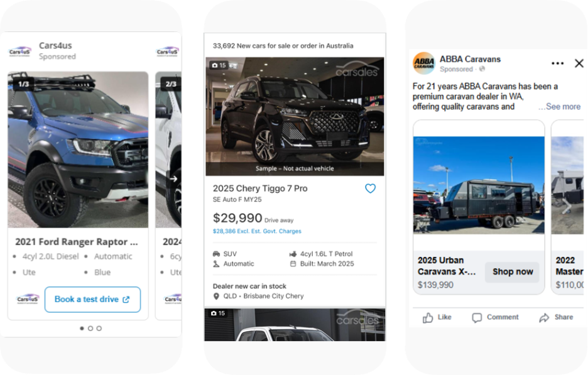This screenshot has height=375, width=588.
Task: Click the Book a test drive button
Action: pyautogui.click(x=92, y=299)
